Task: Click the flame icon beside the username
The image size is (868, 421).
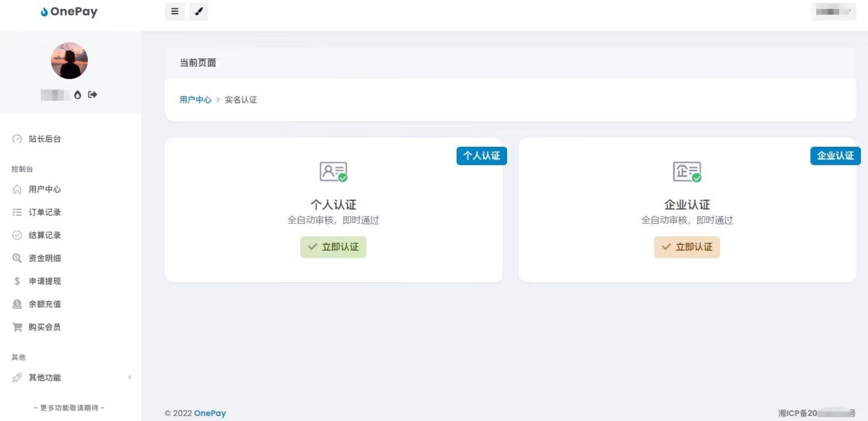Action: (x=77, y=95)
